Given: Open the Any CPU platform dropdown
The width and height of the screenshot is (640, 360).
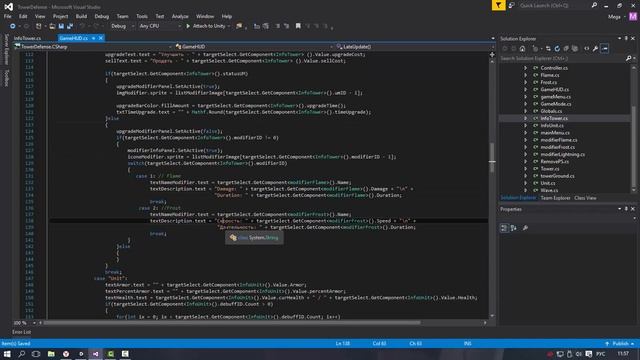Looking at the screenshot, I should [x=160, y=26].
